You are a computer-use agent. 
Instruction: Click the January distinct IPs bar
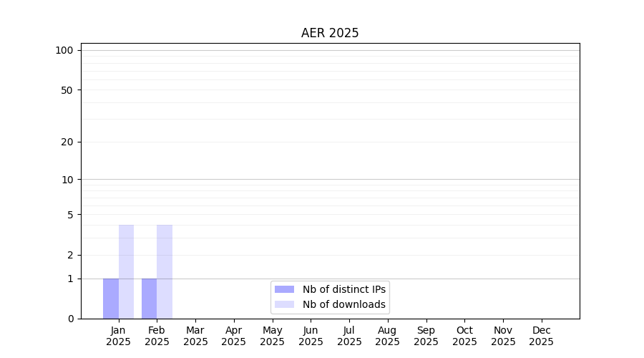point(111,299)
